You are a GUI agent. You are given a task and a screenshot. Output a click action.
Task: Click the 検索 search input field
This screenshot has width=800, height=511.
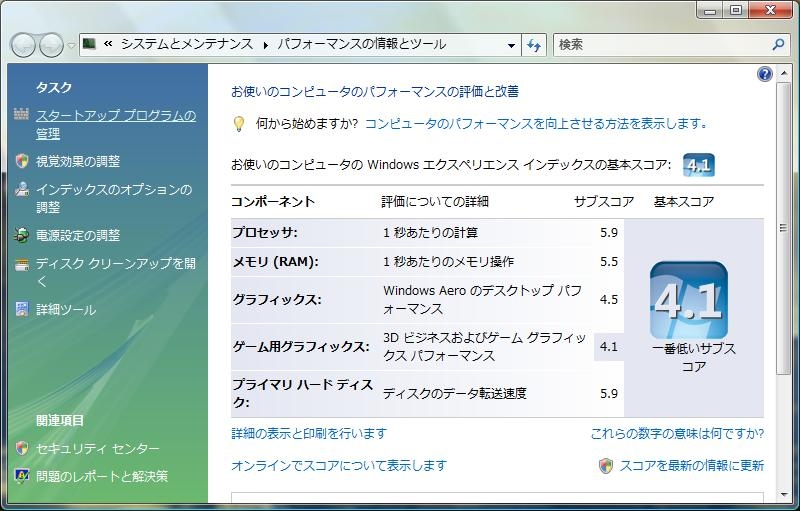coord(663,45)
